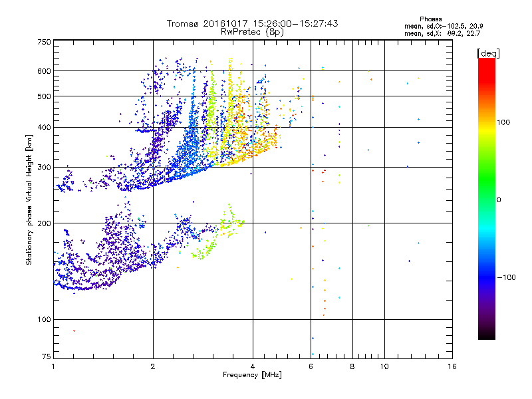Click the x-axis tick label "2"

click(153, 367)
